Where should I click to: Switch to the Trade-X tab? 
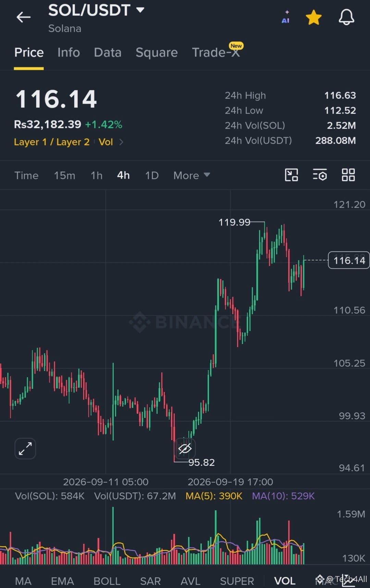216,52
